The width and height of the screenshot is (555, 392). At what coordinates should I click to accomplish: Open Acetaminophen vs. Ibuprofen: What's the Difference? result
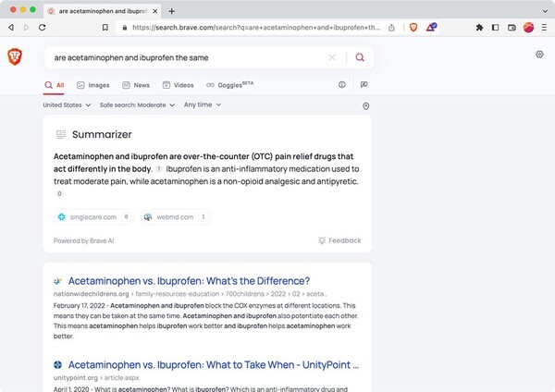tap(189, 281)
